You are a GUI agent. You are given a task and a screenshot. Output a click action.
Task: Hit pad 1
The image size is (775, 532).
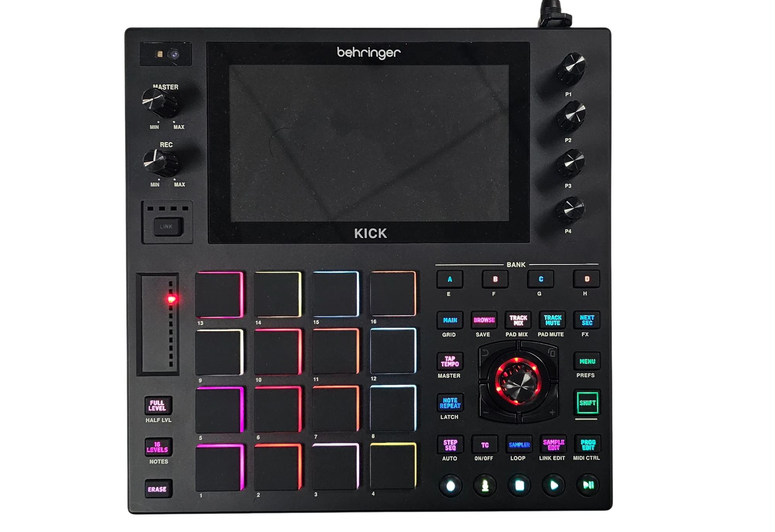pos(219,467)
